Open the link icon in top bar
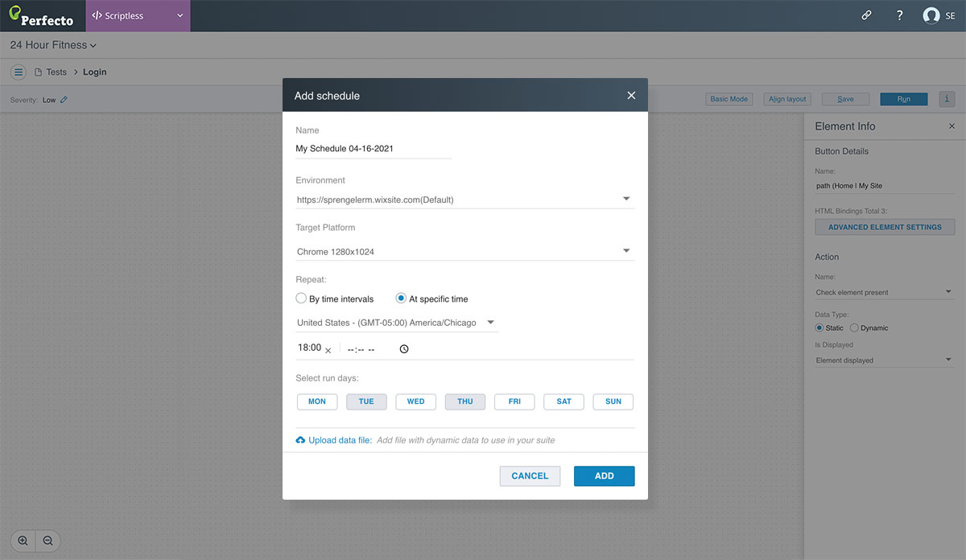966x560 pixels. [867, 15]
